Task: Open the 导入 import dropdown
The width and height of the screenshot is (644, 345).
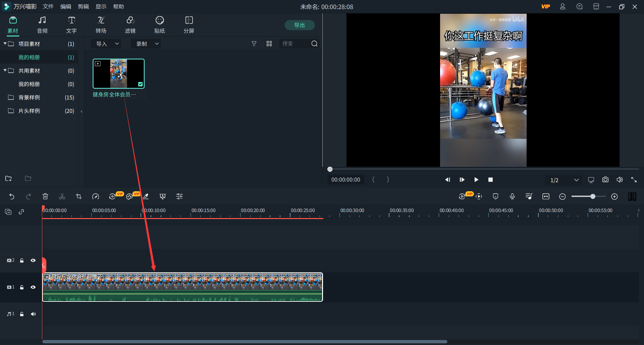Action: 107,44
